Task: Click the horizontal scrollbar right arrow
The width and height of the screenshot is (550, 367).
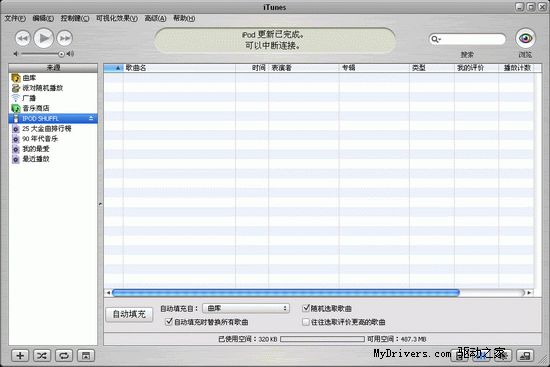Action: click(529, 292)
